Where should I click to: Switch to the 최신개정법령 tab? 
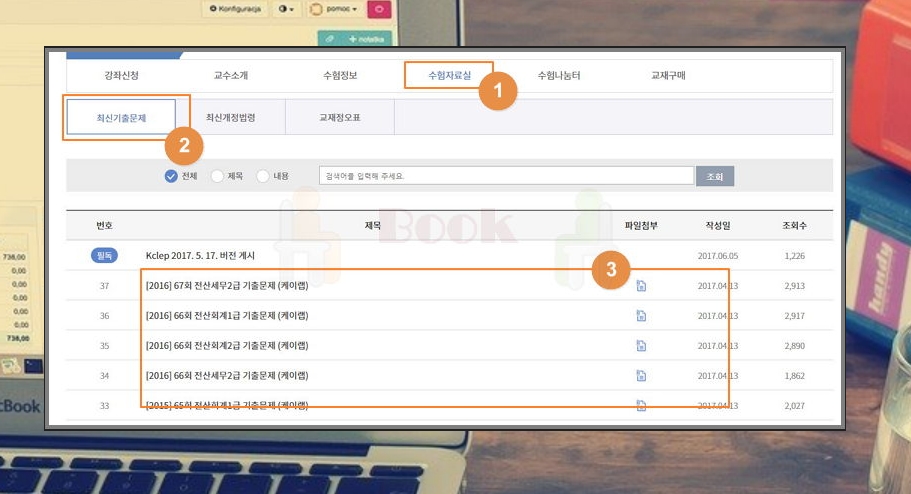tap(231, 117)
